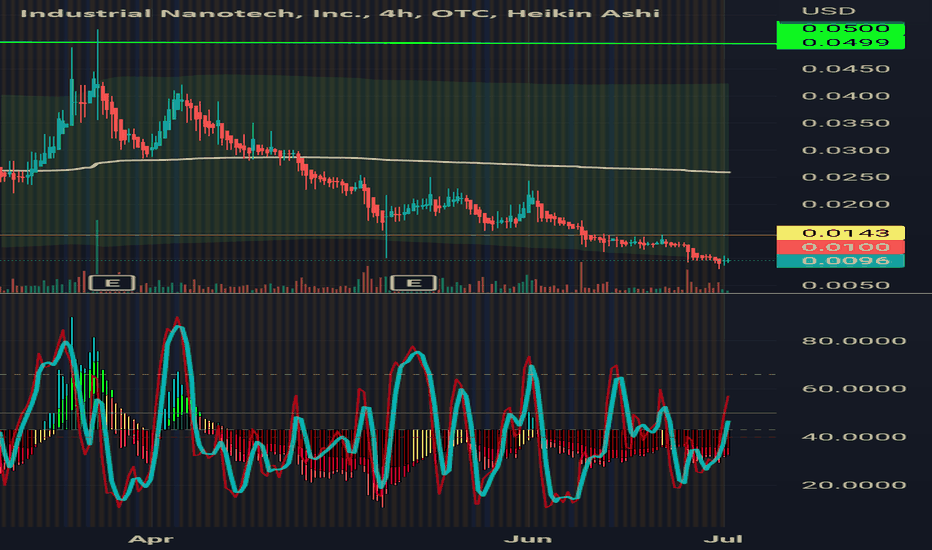Click the 0.0350 price axis value

click(845, 123)
